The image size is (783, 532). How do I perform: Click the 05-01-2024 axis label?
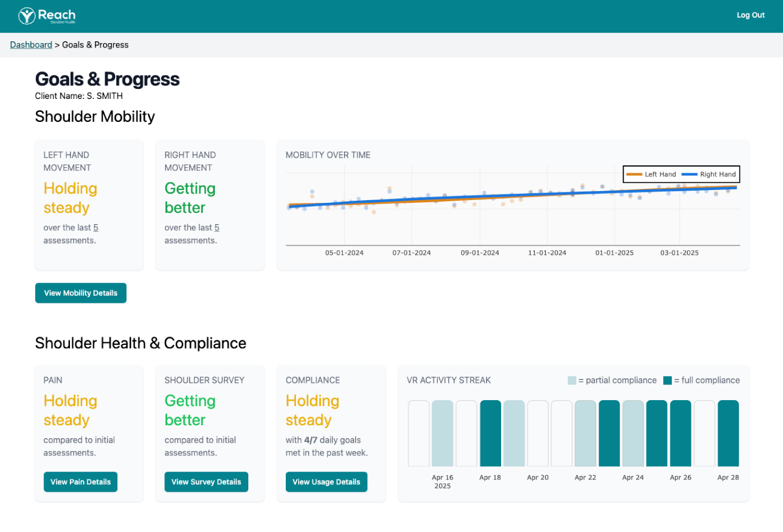click(345, 253)
